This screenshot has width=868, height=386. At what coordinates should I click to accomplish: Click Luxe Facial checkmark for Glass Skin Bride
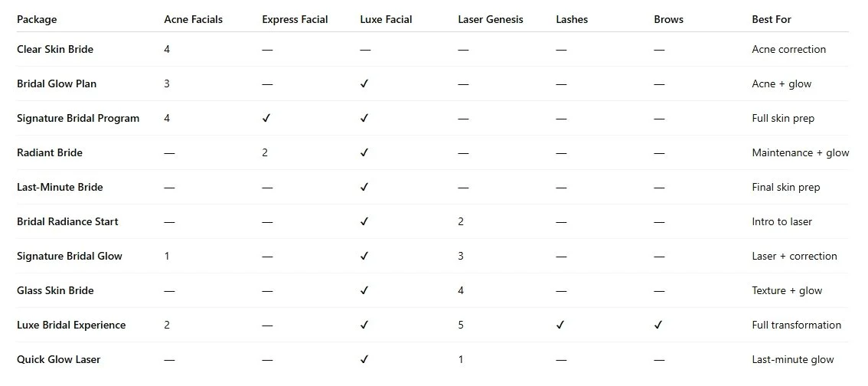tap(364, 291)
